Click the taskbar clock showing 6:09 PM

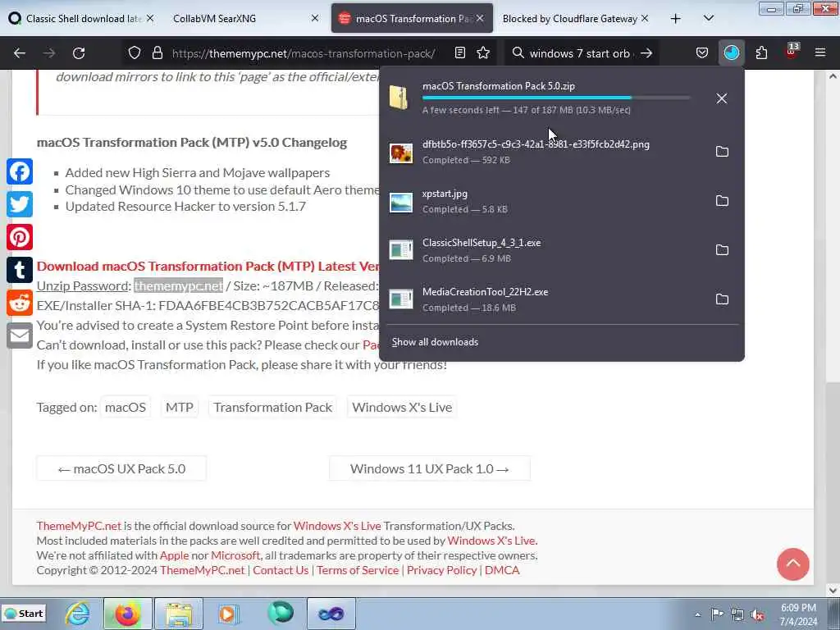coord(798,614)
